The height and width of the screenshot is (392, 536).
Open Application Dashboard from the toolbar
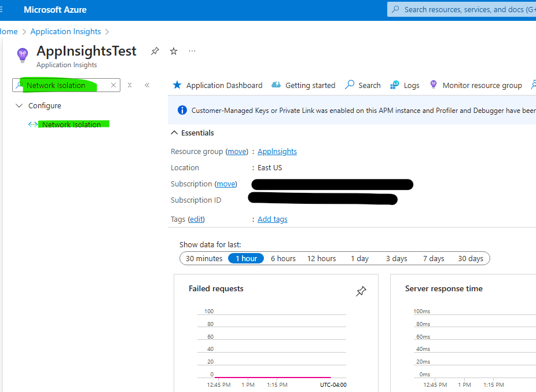[x=218, y=85]
